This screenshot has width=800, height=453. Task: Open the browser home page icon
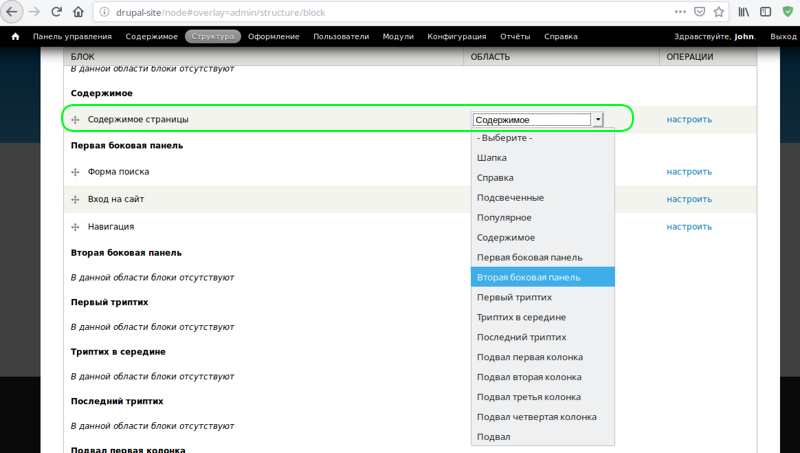(78, 12)
